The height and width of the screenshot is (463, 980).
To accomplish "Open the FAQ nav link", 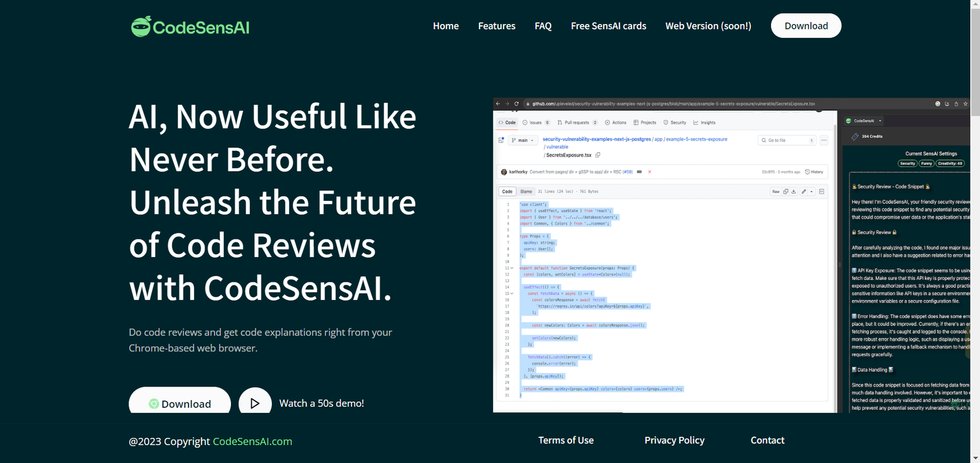I will (543, 26).
